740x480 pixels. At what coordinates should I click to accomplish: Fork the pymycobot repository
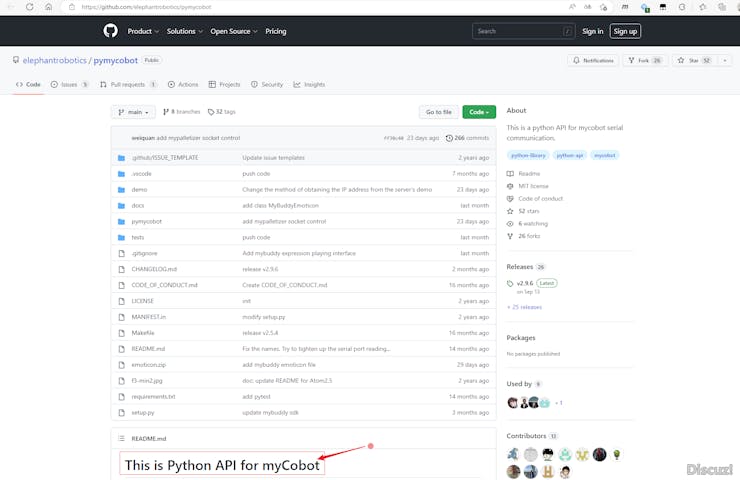[645, 60]
